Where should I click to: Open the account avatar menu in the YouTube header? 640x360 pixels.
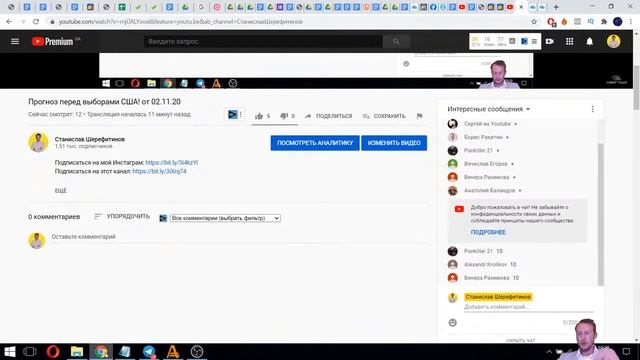(613, 41)
